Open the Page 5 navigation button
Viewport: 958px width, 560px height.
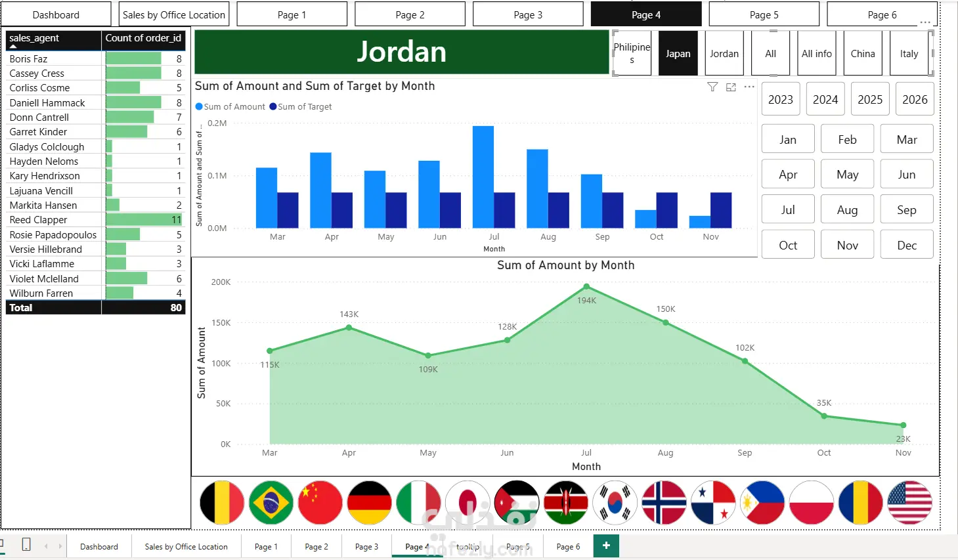[764, 14]
